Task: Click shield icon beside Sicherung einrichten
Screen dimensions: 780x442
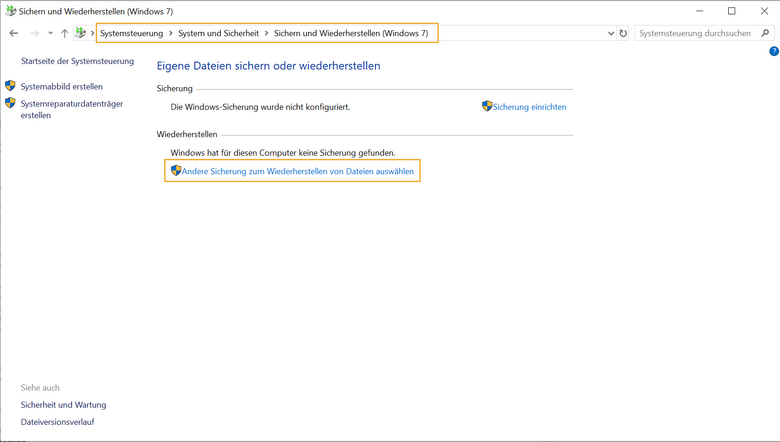Action: 487,106
